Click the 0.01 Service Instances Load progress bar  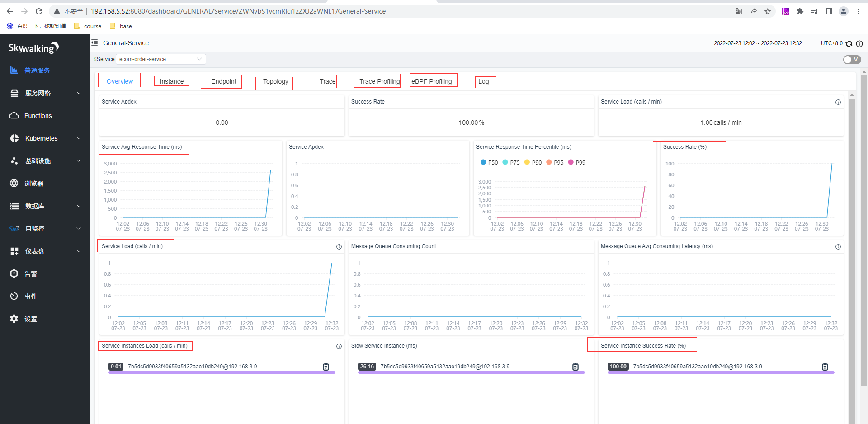(222, 372)
